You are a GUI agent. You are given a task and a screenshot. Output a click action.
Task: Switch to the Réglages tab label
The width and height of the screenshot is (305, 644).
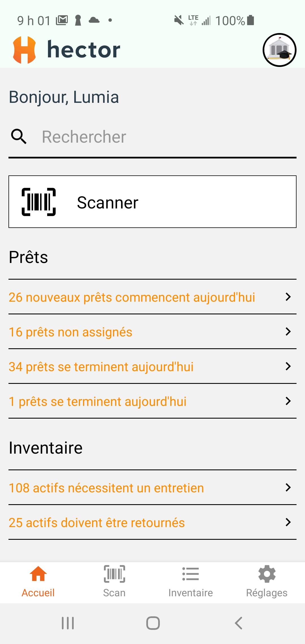267,593
